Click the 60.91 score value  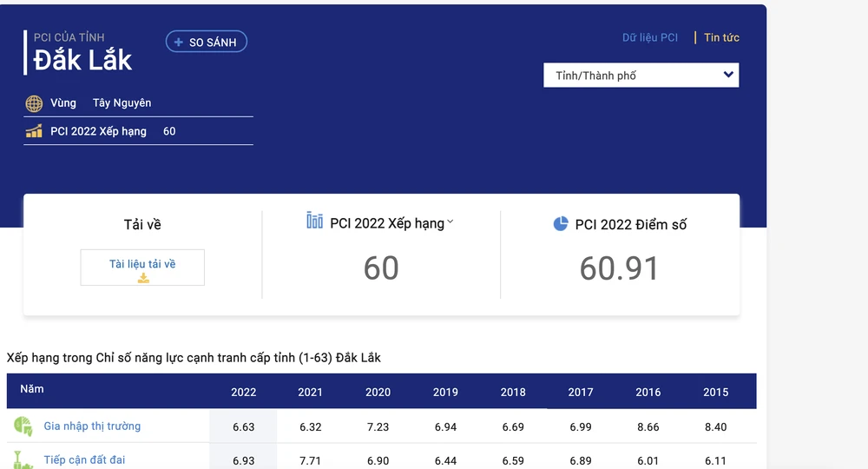619,268
